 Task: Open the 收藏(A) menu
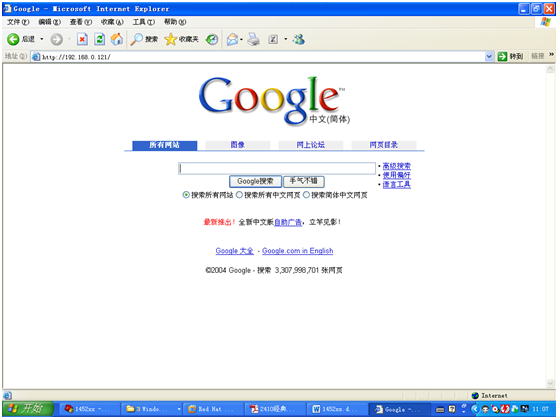click(x=112, y=22)
